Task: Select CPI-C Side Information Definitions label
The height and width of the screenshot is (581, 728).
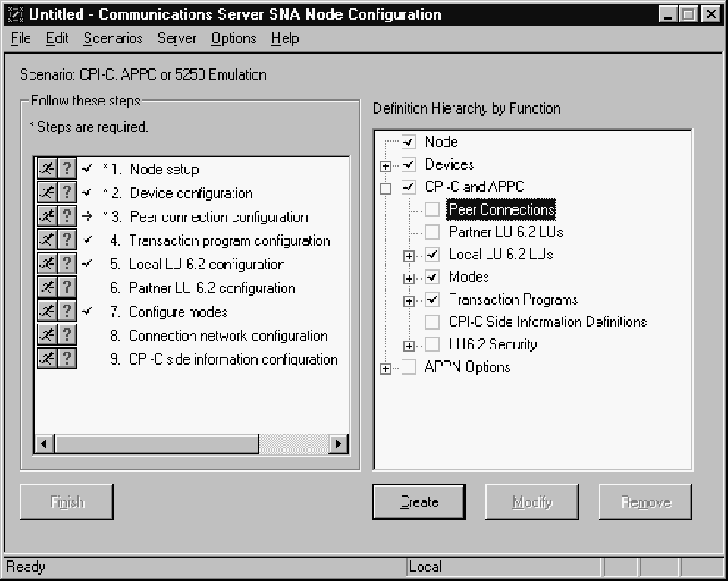Action: [x=548, y=322]
